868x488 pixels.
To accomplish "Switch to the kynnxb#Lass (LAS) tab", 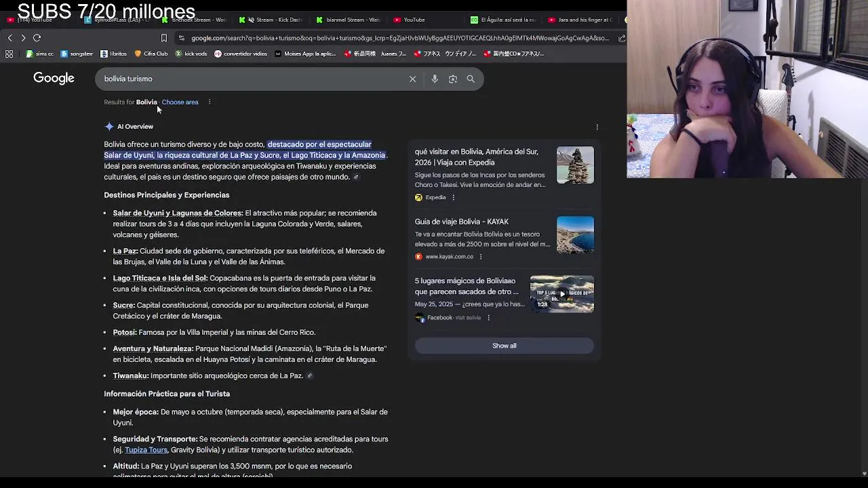I will click(x=117, y=20).
